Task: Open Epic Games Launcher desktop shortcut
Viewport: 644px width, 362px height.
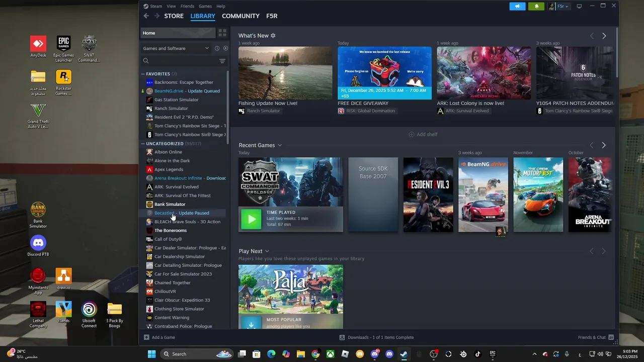Action: [x=63, y=49]
